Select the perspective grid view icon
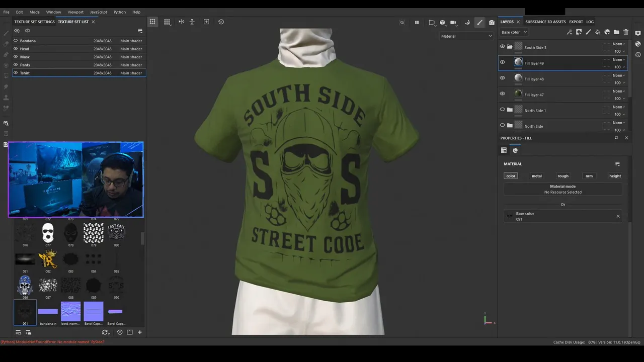 point(152,22)
